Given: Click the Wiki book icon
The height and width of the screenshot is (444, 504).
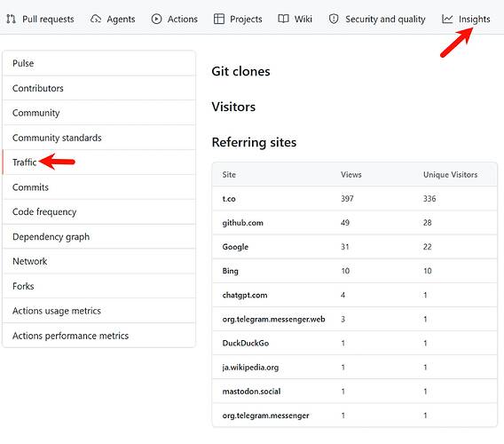Looking at the screenshot, I should click(x=283, y=19).
